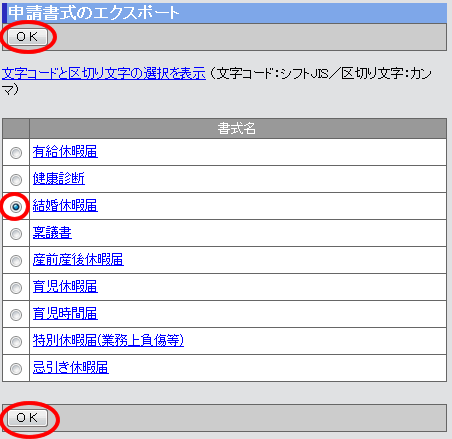Select the 健康診断 radio button
Viewport: 452px width, 439px height.
click(x=16, y=180)
